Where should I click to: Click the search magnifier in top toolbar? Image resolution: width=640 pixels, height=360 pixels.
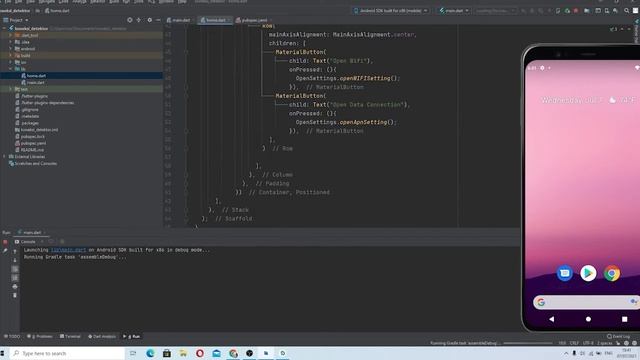627,11
